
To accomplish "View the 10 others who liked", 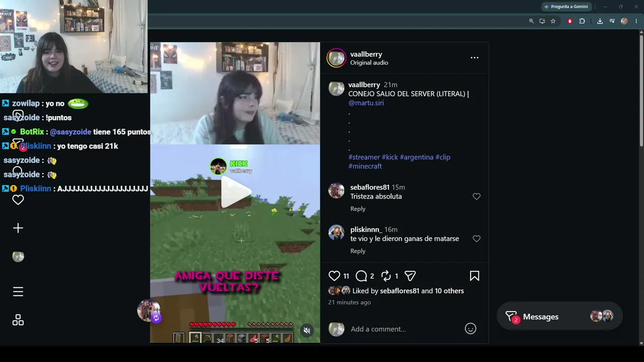I will (x=449, y=291).
